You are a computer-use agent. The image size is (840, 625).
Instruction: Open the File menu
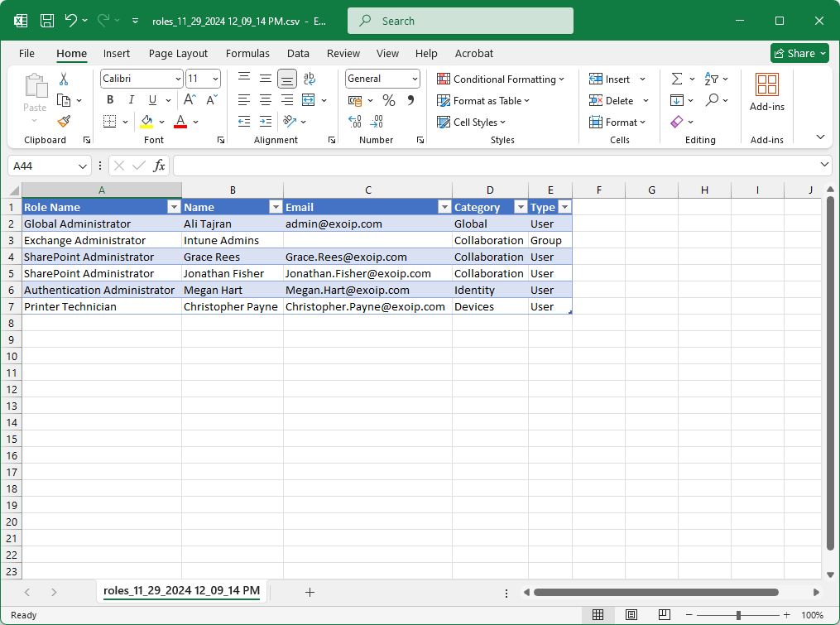[x=26, y=53]
